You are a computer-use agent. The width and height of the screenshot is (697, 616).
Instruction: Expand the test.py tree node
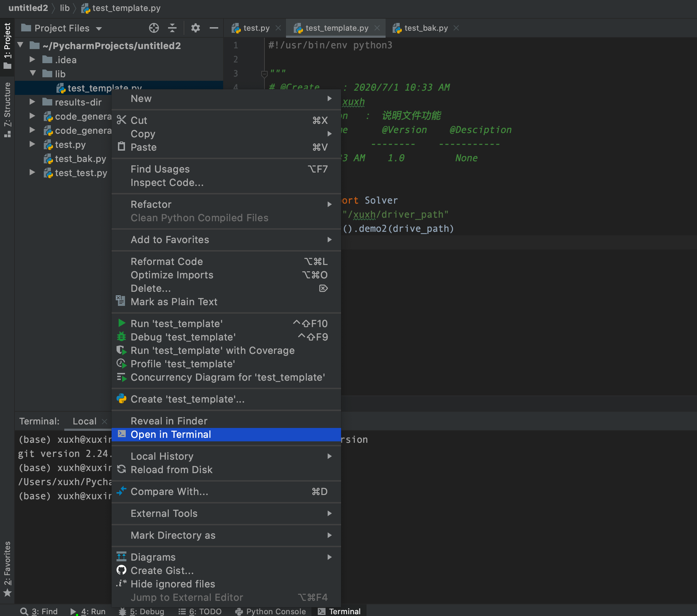tap(32, 144)
